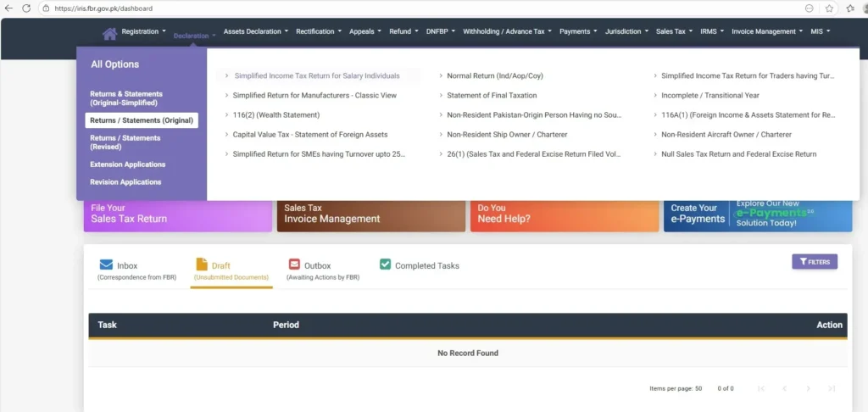Go to last page pagination icon
This screenshot has height=412, width=868.
[832, 388]
